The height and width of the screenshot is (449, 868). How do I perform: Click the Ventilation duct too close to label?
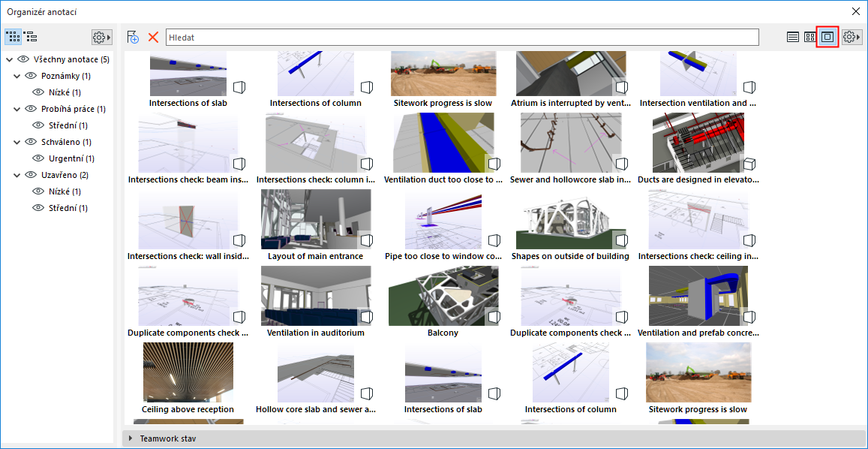click(443, 179)
